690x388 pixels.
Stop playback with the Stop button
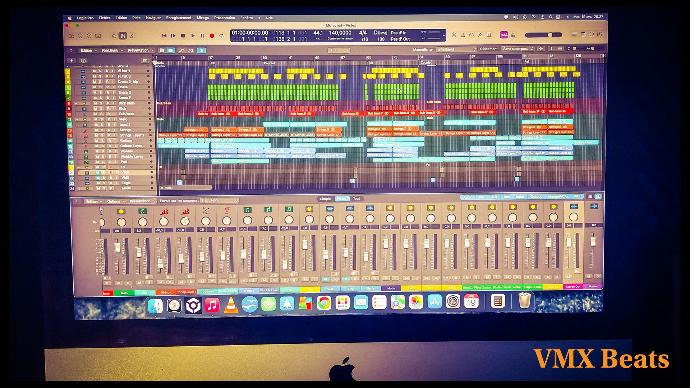coord(183,36)
